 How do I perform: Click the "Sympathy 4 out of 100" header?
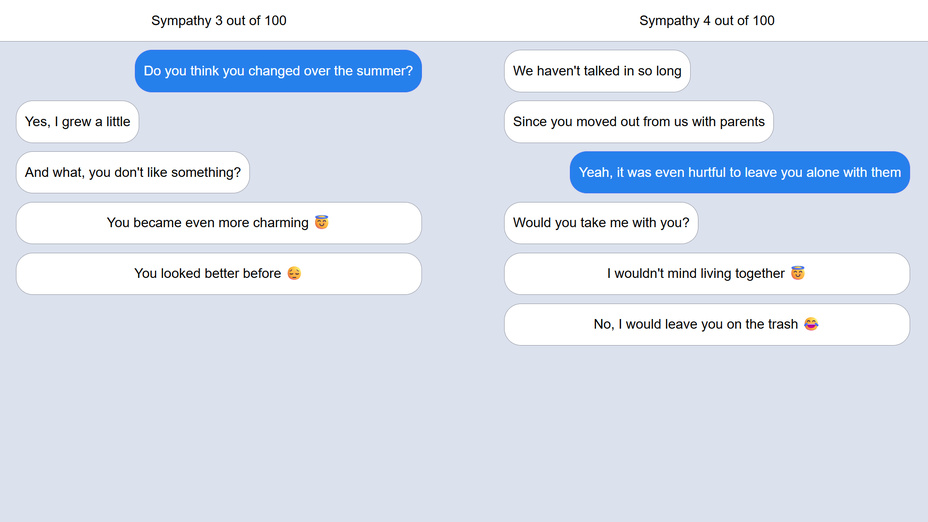707,21
